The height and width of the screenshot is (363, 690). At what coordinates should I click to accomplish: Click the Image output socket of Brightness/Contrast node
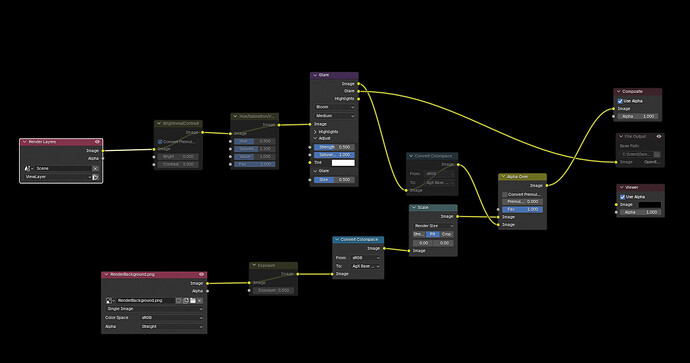tap(202, 132)
